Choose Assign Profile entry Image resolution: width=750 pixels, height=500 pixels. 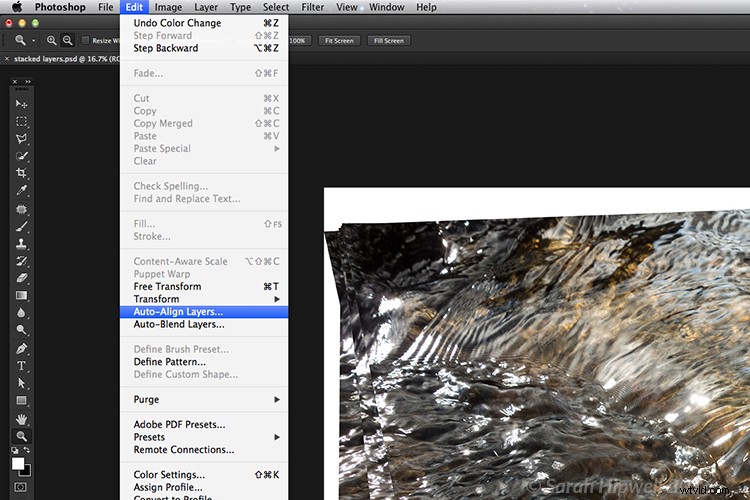[204, 487]
